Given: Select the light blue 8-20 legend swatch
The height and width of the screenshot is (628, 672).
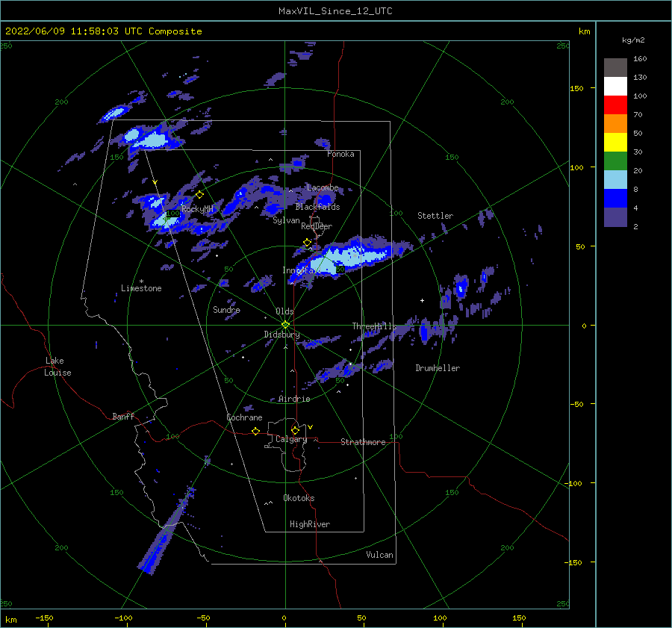Looking at the screenshot, I should point(615,180).
